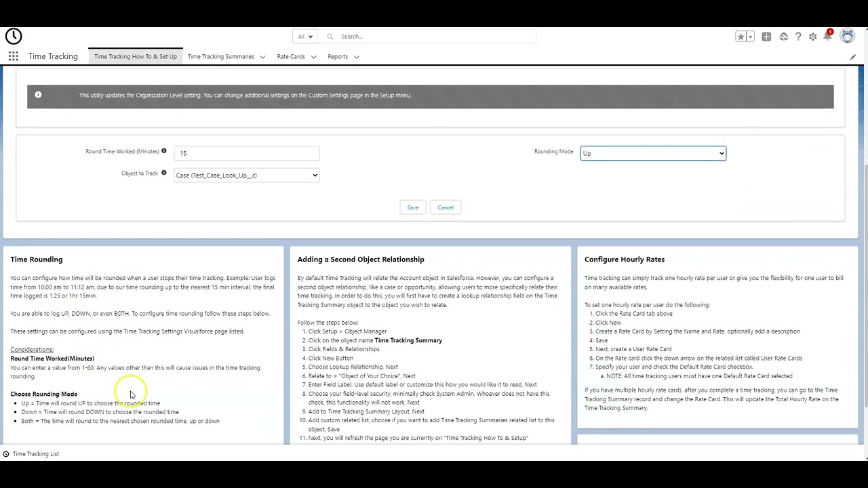Image resolution: width=868 pixels, height=488 pixels.
Task: Click the Time Tracking List utility icon
Action: pyautogui.click(x=6, y=453)
